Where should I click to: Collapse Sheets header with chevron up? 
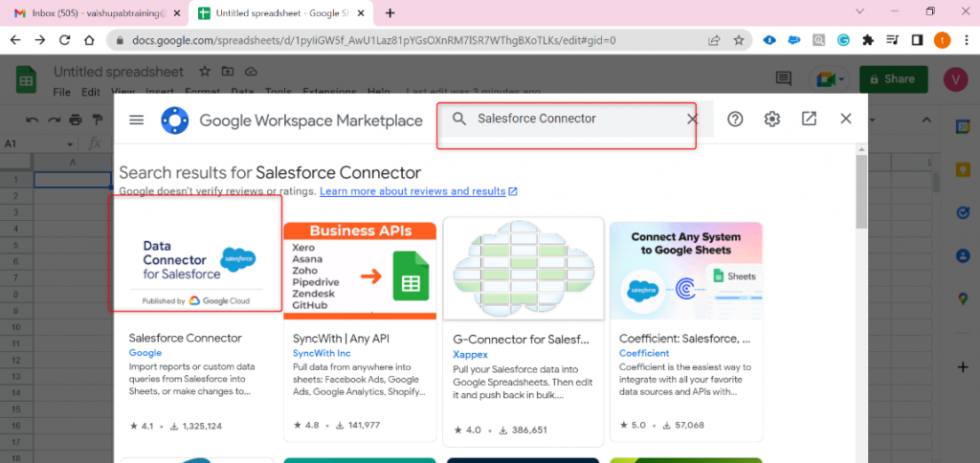(926, 120)
